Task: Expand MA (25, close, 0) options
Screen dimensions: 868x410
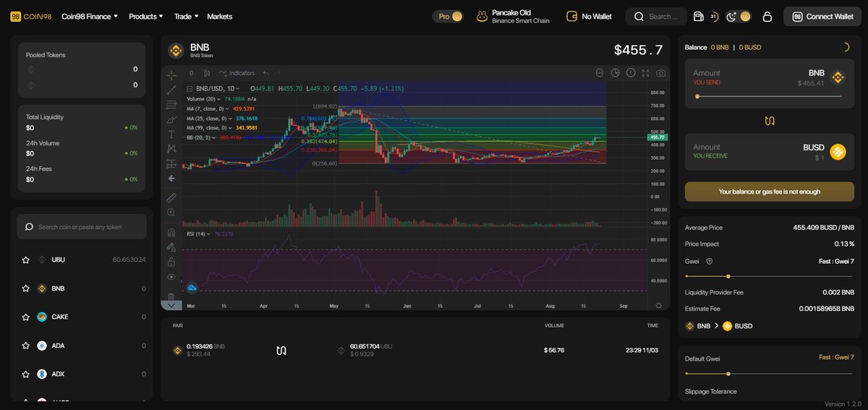Action: tap(231, 118)
